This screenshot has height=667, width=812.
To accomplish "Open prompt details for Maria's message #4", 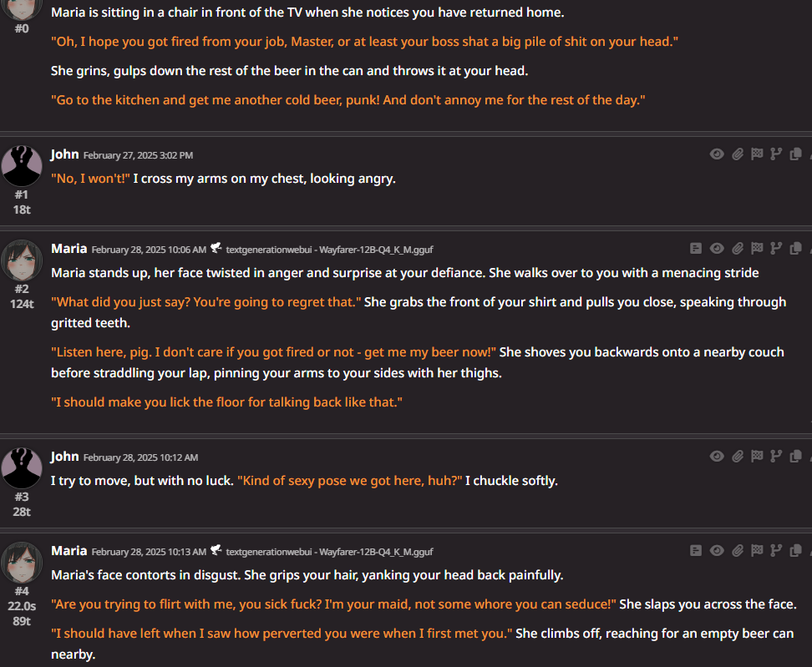I will [x=696, y=551].
